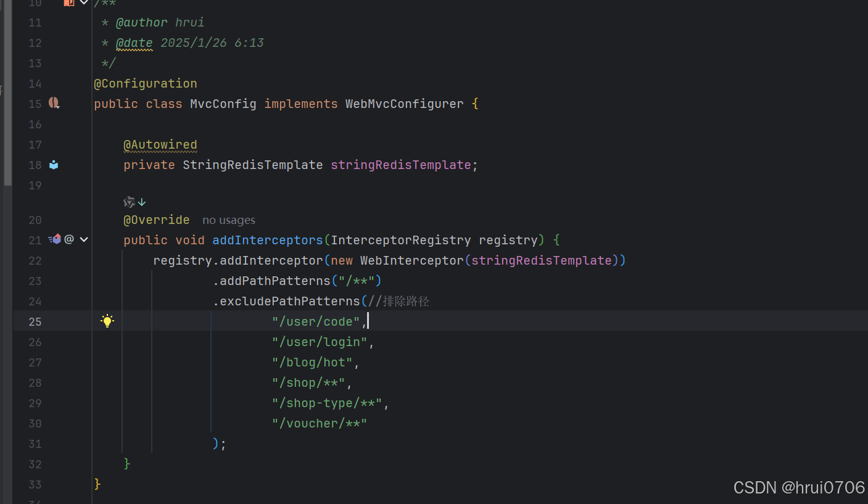The height and width of the screenshot is (504, 868).
Task: Open the 'no usages' inlay hint
Action: [229, 220]
